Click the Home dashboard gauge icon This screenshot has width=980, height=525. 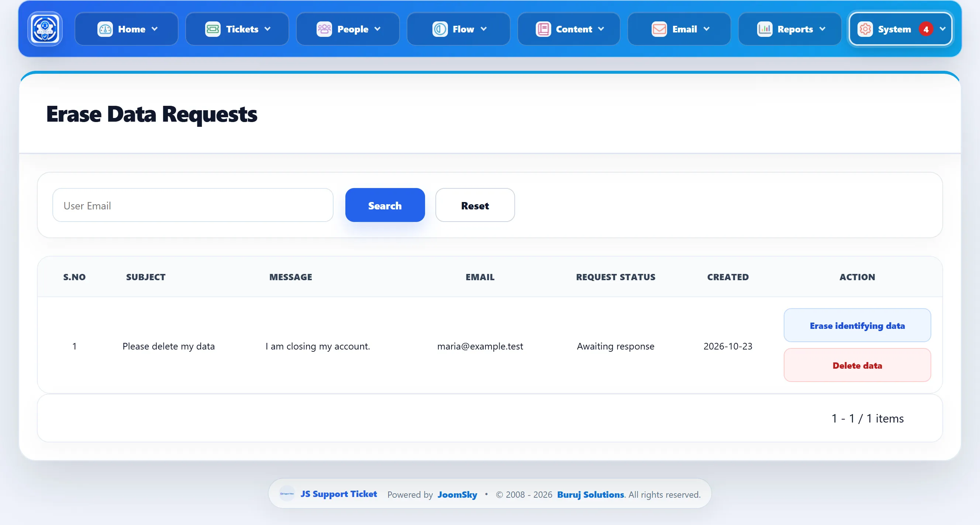(105, 29)
